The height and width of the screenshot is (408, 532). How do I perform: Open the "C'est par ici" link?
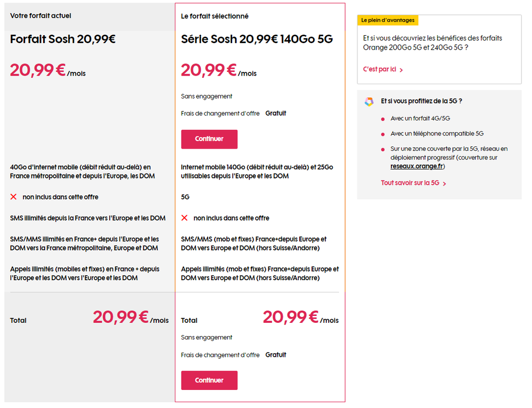[x=379, y=70]
